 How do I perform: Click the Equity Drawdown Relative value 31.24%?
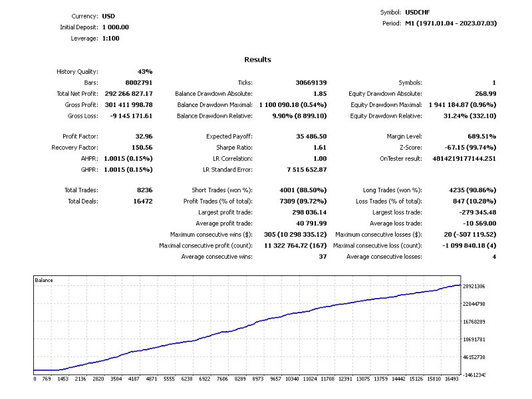469,116
